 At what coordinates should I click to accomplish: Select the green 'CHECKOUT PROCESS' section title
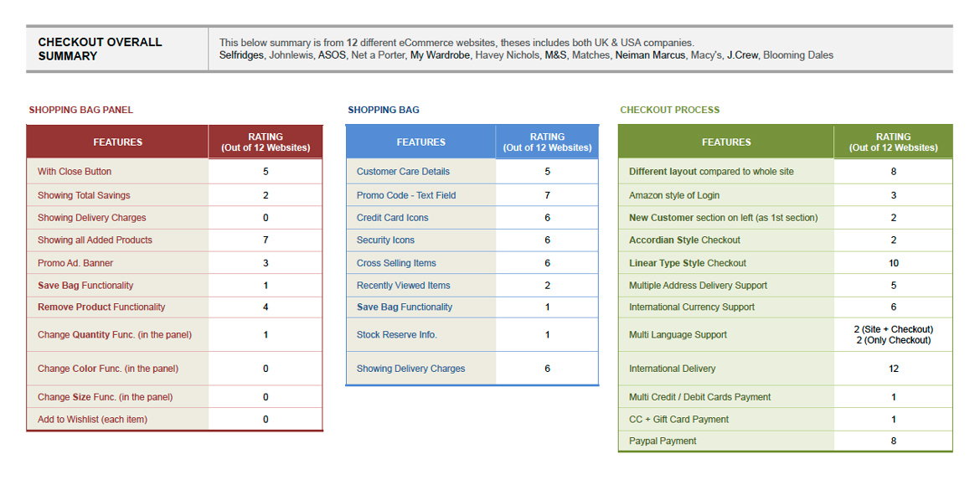669,110
